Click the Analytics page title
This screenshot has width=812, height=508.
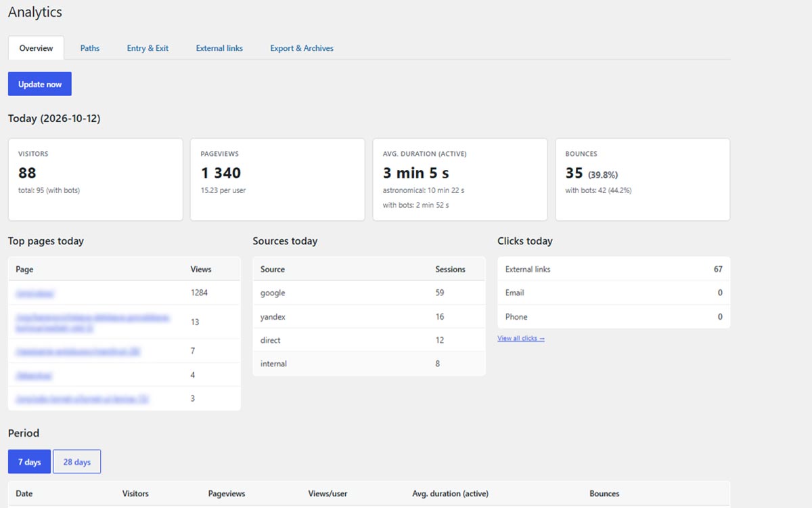pos(35,12)
